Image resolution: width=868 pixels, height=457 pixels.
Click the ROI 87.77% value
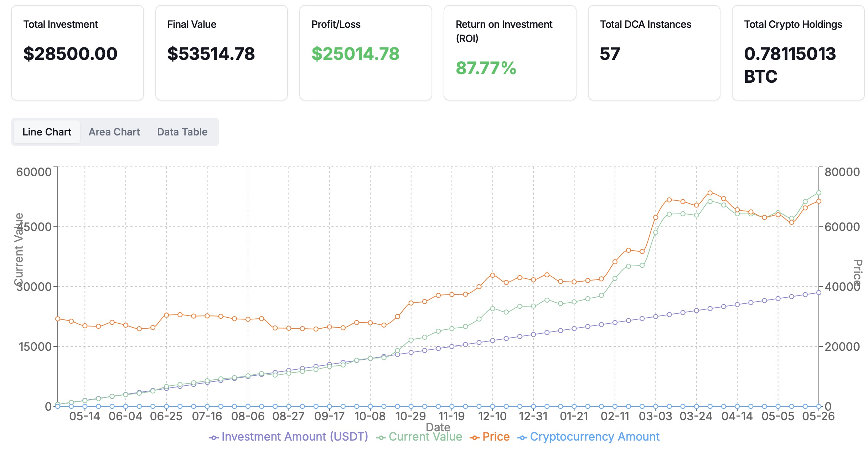486,68
